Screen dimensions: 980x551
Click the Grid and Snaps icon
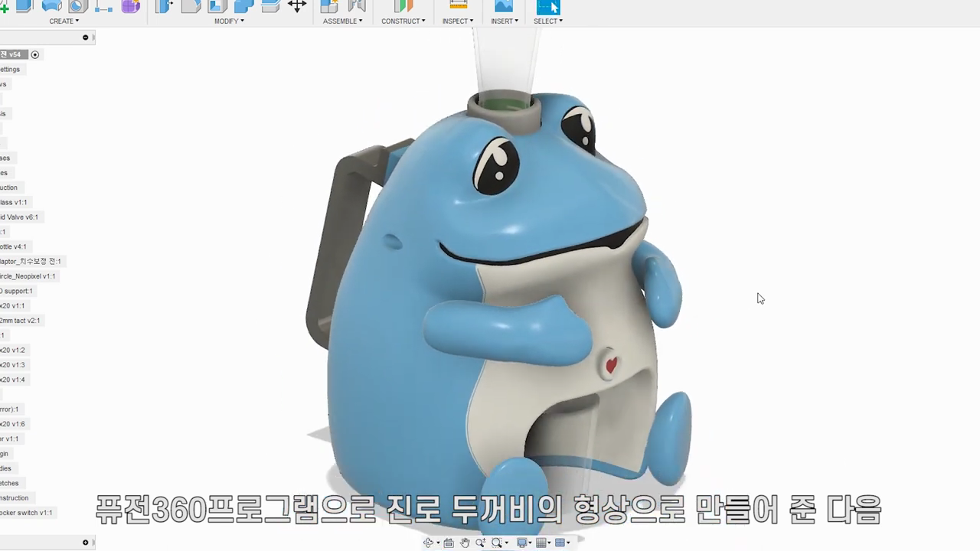541,543
